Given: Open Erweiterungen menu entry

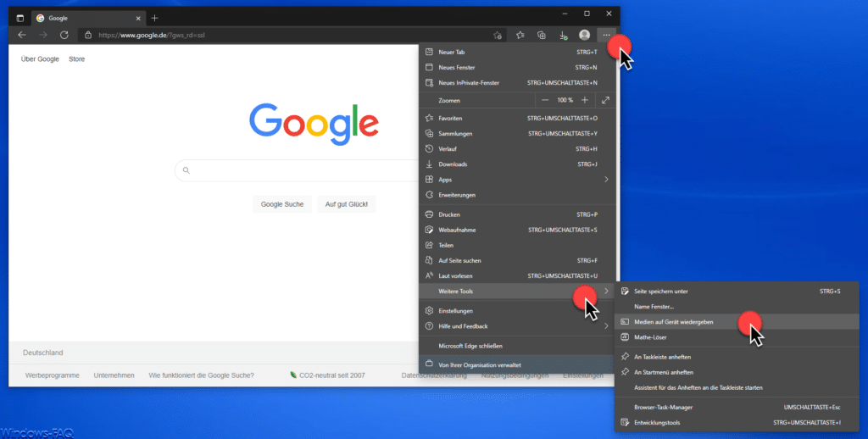Looking at the screenshot, I should click(x=517, y=196).
